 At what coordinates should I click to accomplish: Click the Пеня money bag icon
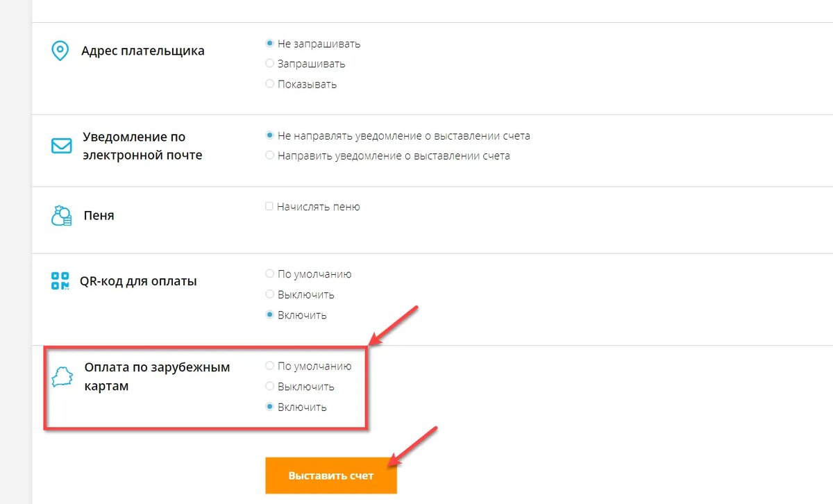coord(61,215)
